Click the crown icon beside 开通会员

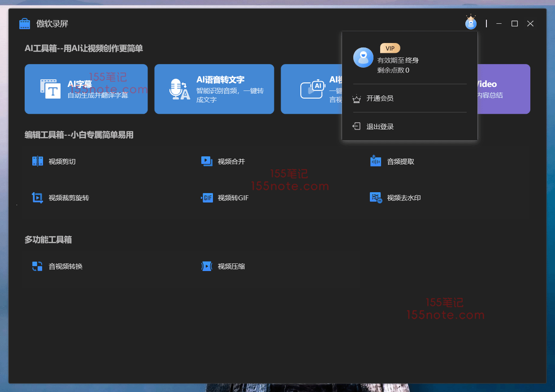coord(357,99)
